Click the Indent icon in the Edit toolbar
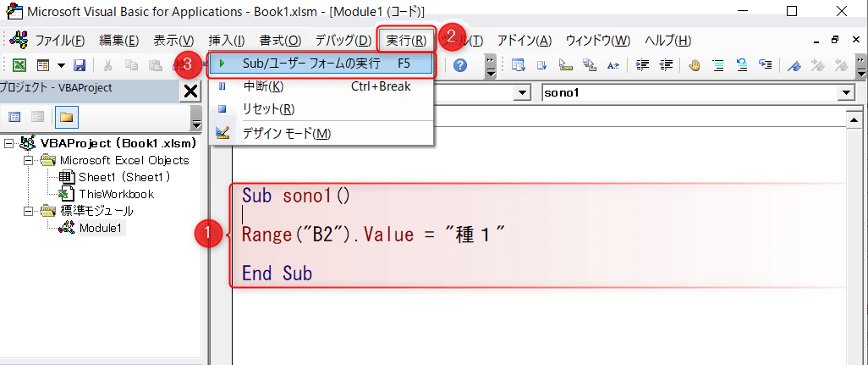This screenshot has width=868, height=365. pos(642,65)
